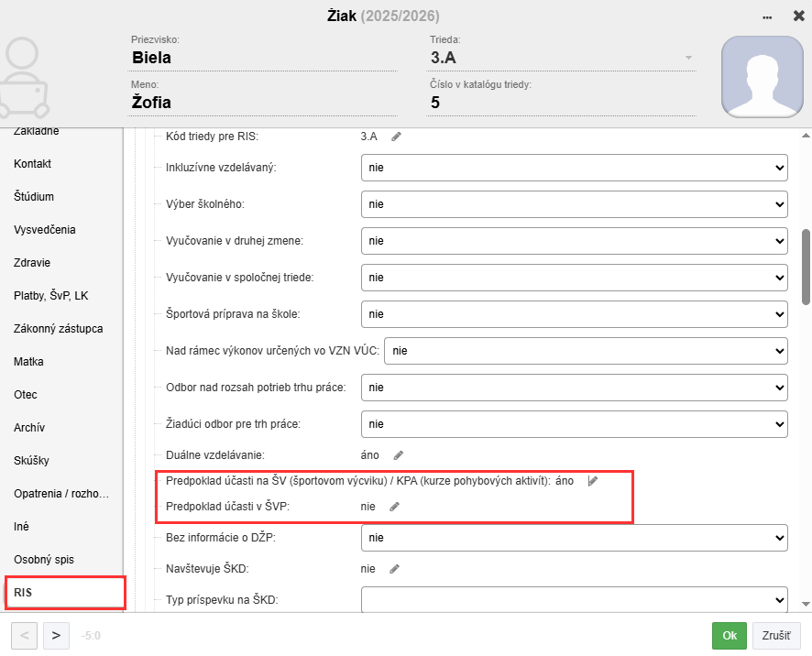Expand the Typ príspevku na ŠKD dropdown
This screenshot has height=656, width=812.
(x=574, y=600)
